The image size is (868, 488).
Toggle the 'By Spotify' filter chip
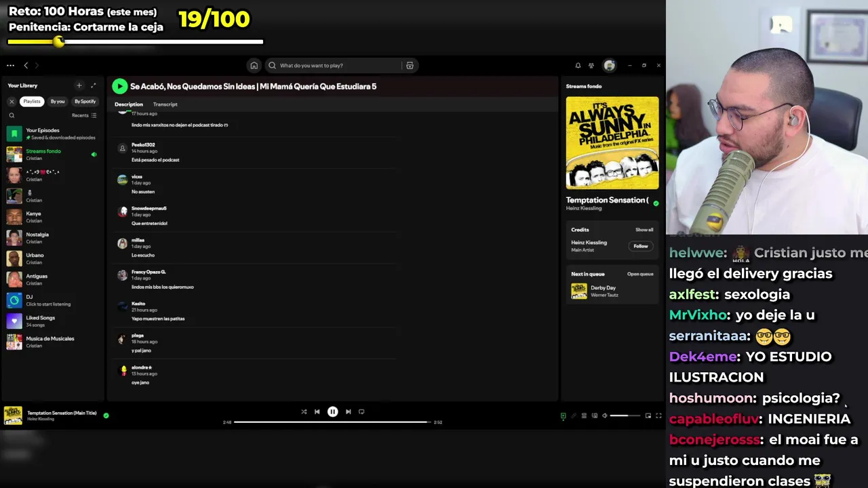coord(85,101)
